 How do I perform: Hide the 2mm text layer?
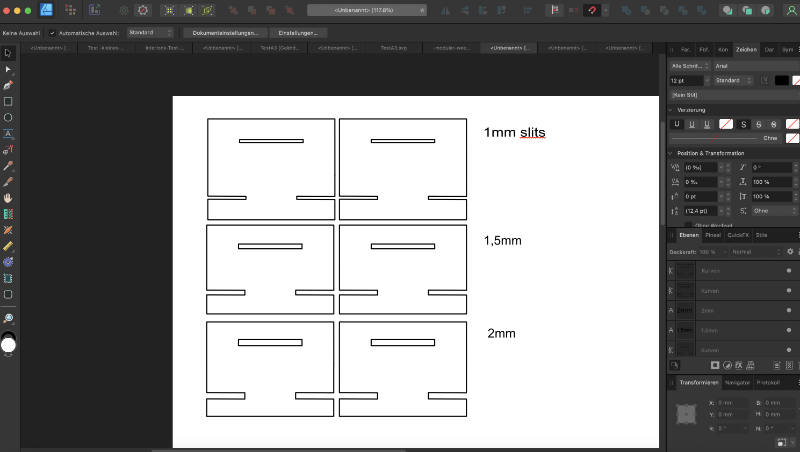coord(789,311)
